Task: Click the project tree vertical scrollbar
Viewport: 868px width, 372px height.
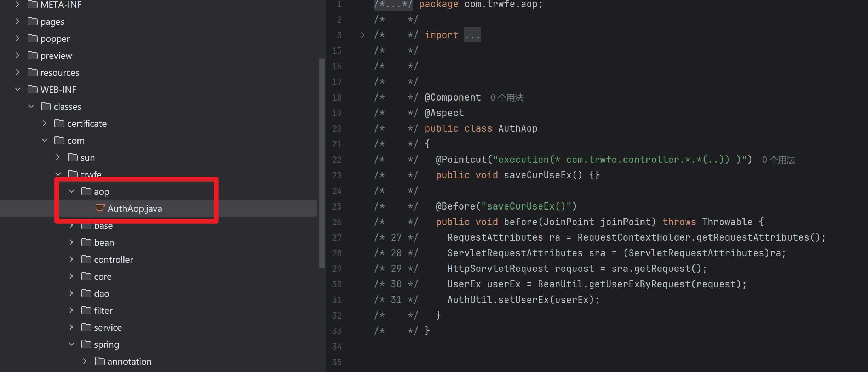Action: (322, 163)
